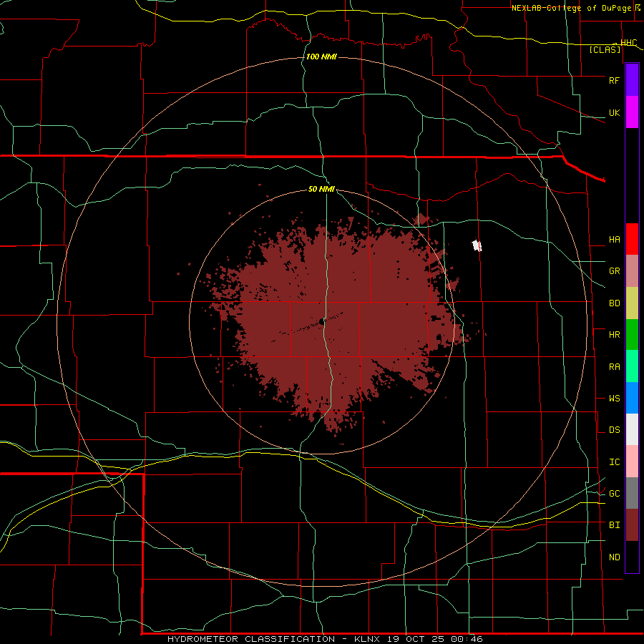Viewport: 644px width, 644px height.
Task: Select the BD legend label
Action: [x=614, y=303]
